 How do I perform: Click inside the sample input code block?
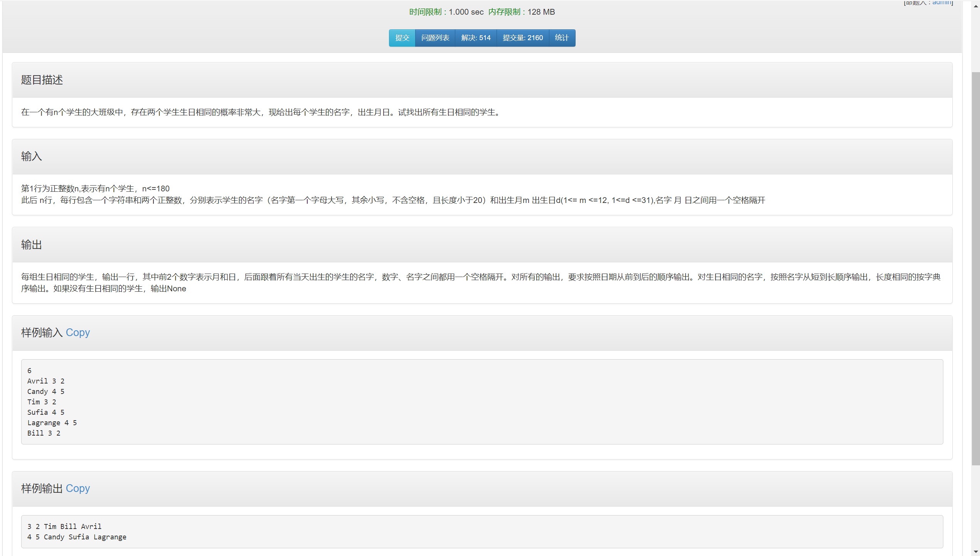482,402
